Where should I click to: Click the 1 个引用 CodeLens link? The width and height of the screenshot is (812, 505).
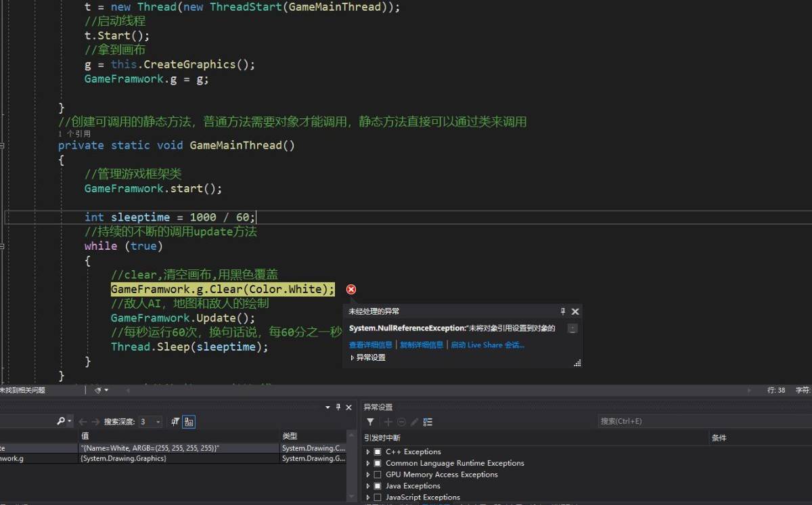point(74,134)
